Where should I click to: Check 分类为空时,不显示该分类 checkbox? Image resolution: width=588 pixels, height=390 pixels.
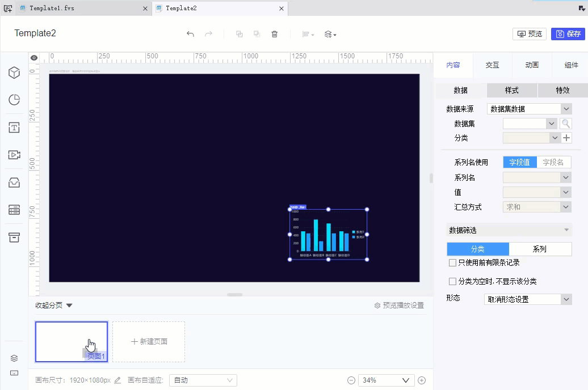(452, 281)
